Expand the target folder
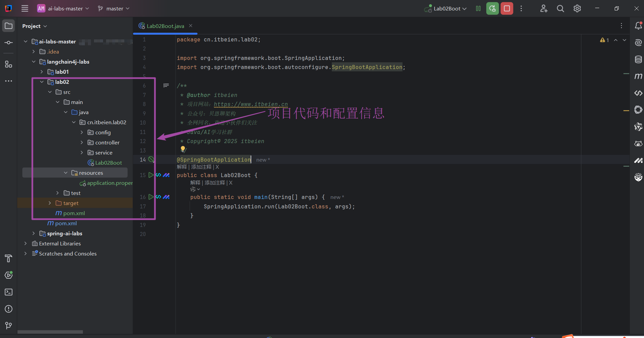This screenshot has height=338, width=644. click(50, 203)
